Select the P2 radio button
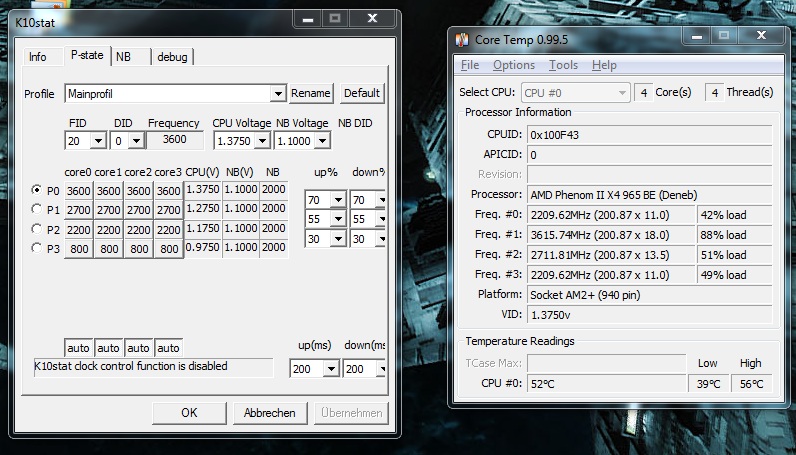The image size is (796, 455). tap(36, 229)
